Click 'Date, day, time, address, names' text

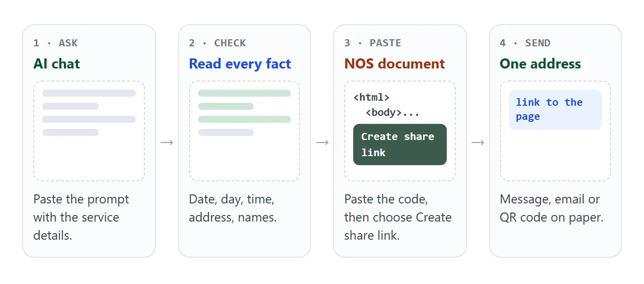(x=232, y=208)
